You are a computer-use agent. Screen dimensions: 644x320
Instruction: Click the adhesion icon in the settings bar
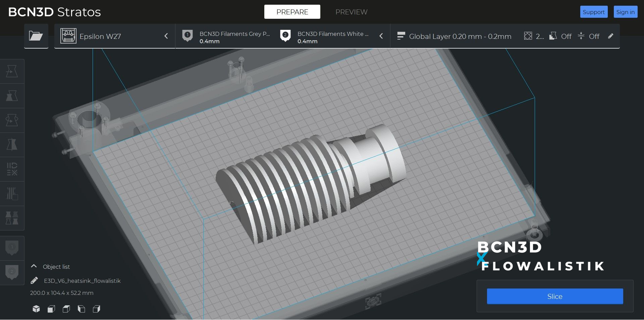coord(581,36)
